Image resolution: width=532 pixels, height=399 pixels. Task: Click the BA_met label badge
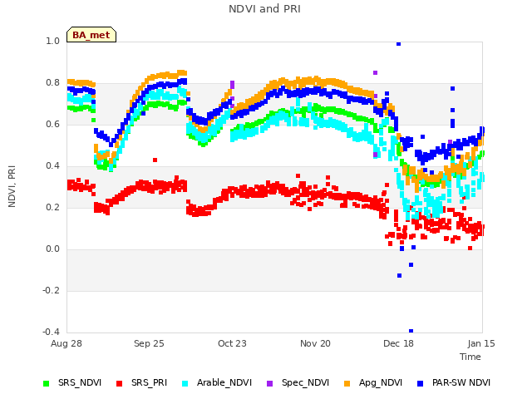pos(91,35)
